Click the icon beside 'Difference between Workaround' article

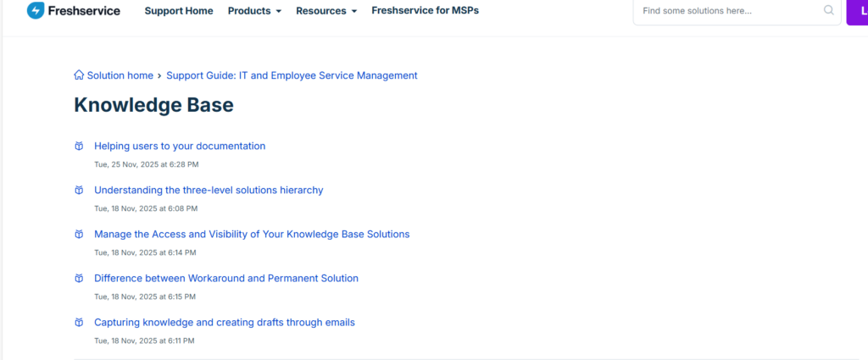[x=79, y=278]
